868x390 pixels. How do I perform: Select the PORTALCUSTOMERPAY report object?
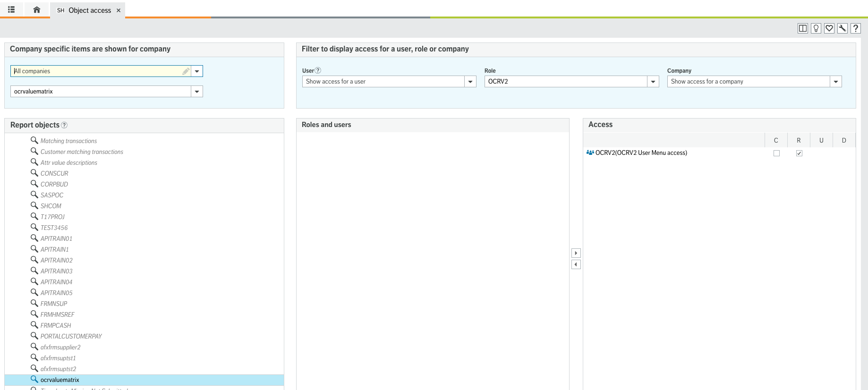point(71,336)
